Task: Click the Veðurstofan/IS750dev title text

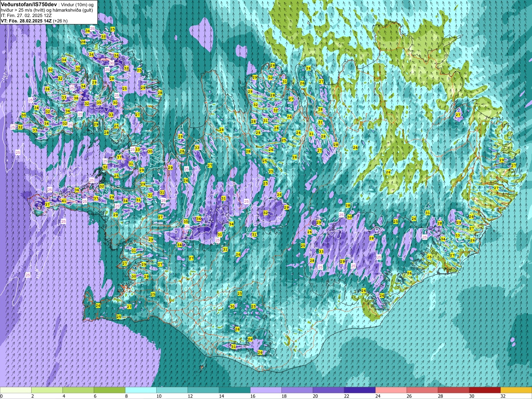Action: pos(29,4)
